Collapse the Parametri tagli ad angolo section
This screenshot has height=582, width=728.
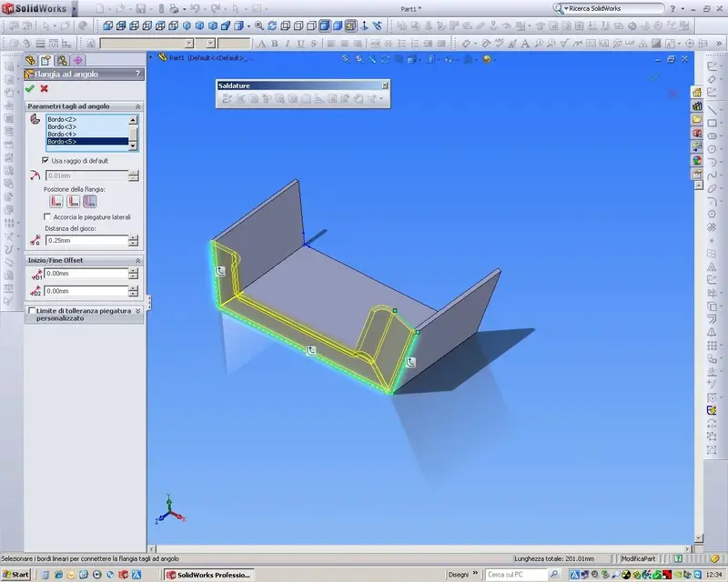137,106
